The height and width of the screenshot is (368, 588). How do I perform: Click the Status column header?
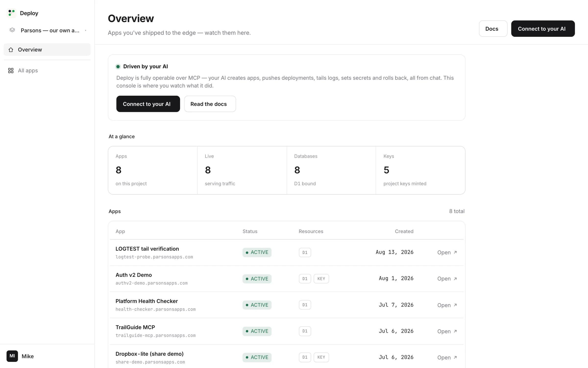250,231
